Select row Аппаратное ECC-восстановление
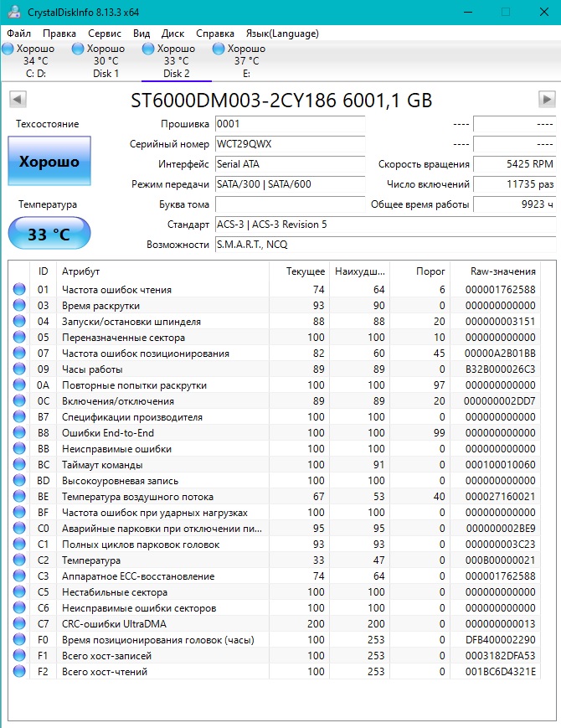This screenshot has width=561, height=728. click(x=275, y=576)
